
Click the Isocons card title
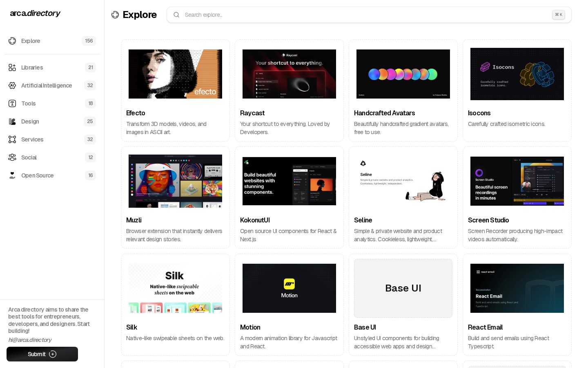point(479,113)
